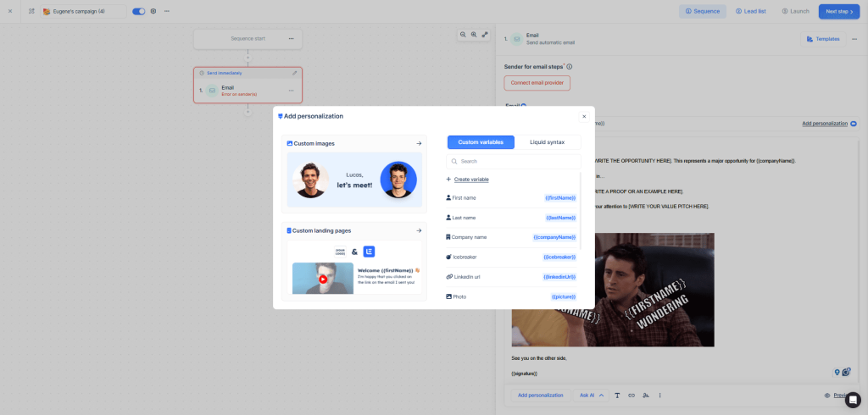The image size is (868, 415).
Task: Edit the Send immediately delay
Action: point(294,73)
